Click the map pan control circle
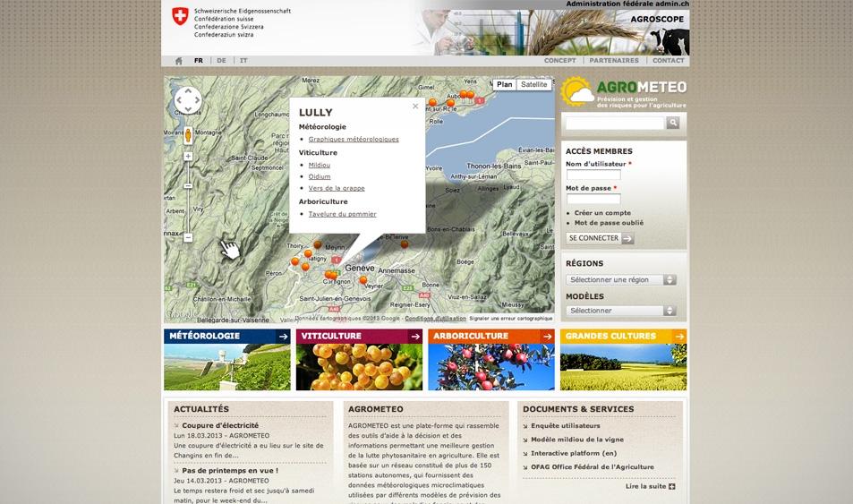 (x=188, y=100)
